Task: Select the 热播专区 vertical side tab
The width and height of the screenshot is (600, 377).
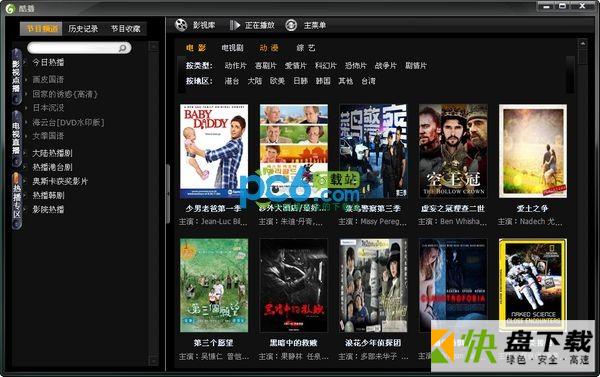Action: click(16, 200)
